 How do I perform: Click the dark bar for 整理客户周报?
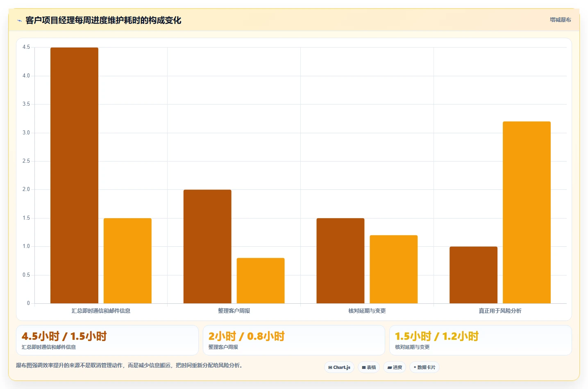[207, 246]
